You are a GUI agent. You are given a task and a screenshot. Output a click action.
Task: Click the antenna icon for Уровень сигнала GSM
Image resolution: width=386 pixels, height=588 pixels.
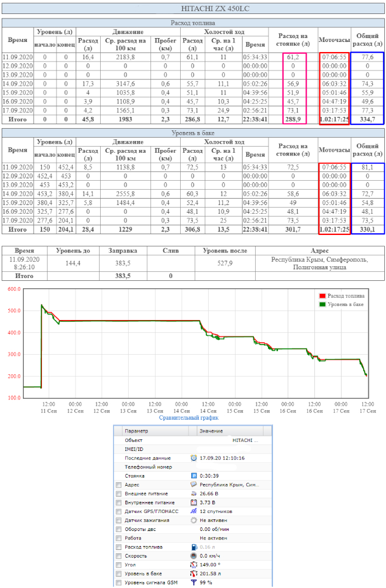coord(194,583)
